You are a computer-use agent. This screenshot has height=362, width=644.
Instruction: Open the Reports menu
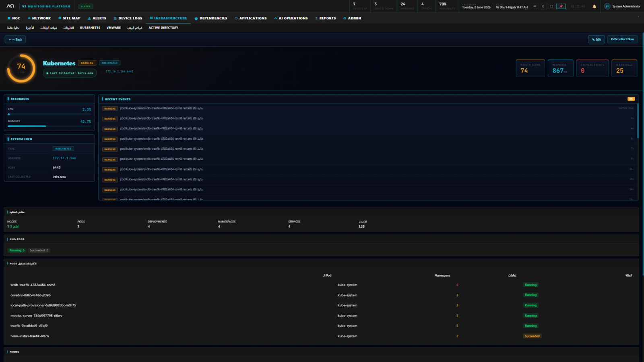click(326, 18)
